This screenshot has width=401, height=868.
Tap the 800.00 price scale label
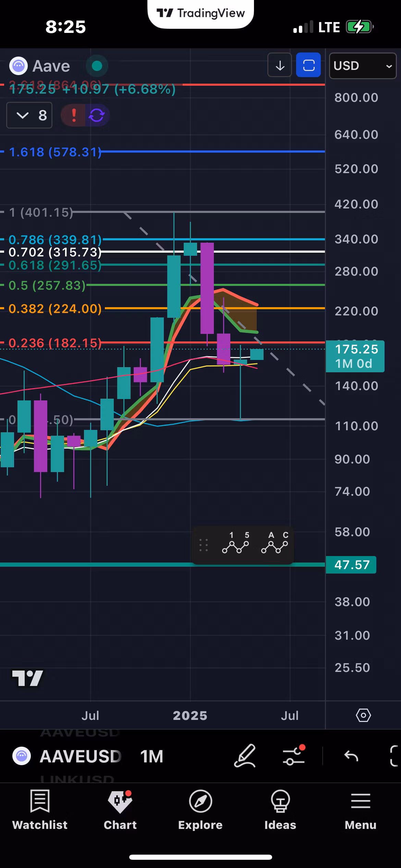click(x=356, y=98)
